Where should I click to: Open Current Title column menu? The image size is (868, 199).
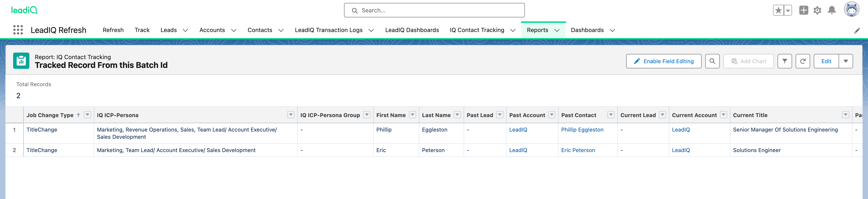pyautogui.click(x=845, y=115)
